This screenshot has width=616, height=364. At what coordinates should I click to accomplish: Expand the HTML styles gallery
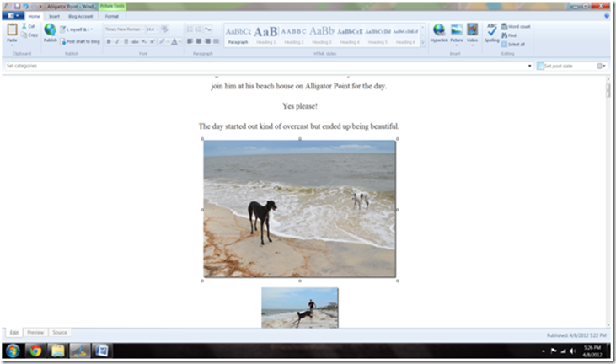tap(423, 43)
